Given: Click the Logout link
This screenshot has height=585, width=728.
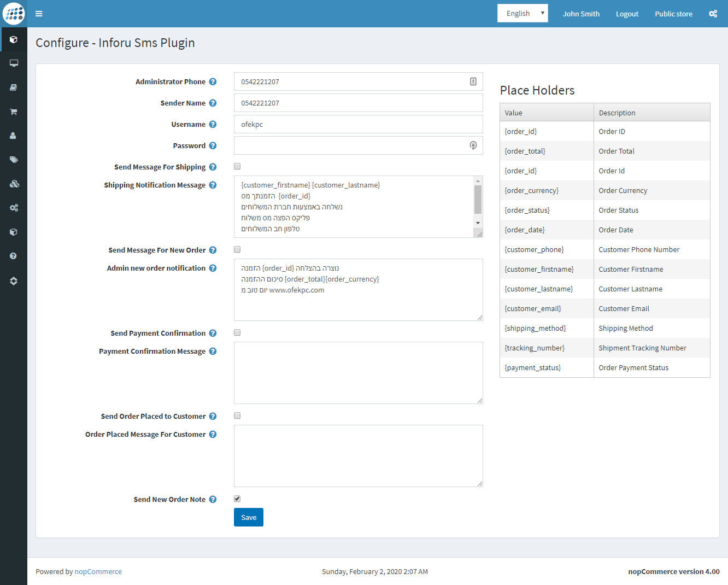Looking at the screenshot, I should [627, 14].
